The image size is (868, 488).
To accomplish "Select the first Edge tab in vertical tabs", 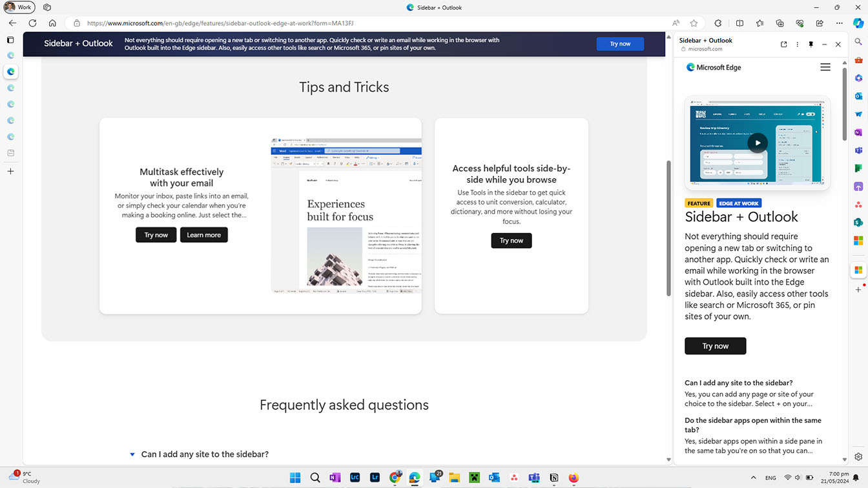I will coord(10,56).
